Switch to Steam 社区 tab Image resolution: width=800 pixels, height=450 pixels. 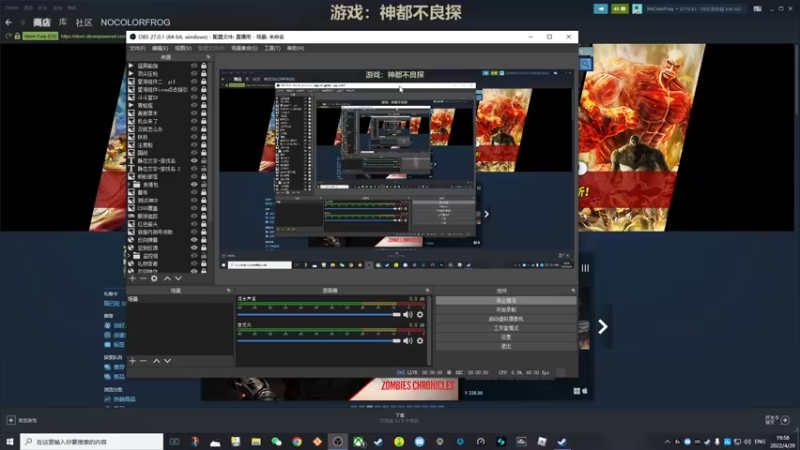point(84,22)
